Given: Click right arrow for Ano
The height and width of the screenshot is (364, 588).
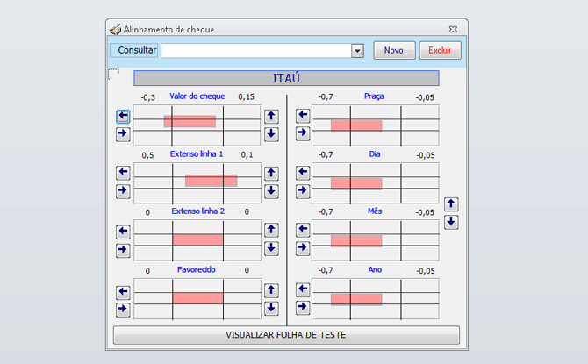Looking at the screenshot, I should click(x=303, y=308).
